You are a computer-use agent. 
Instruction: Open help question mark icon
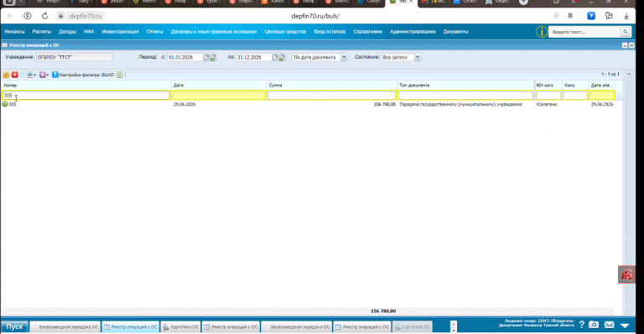tap(581, 325)
